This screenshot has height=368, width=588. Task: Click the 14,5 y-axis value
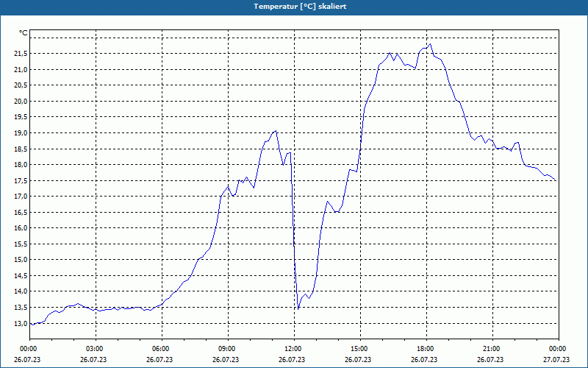tap(21, 275)
